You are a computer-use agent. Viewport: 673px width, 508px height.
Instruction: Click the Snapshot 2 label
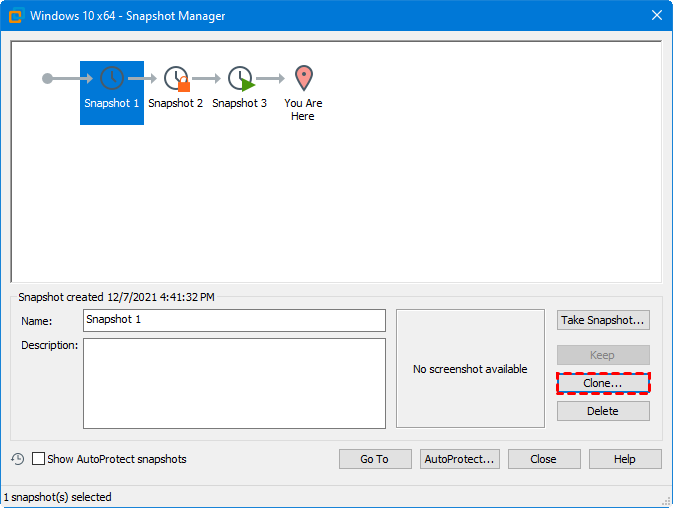tap(176, 103)
